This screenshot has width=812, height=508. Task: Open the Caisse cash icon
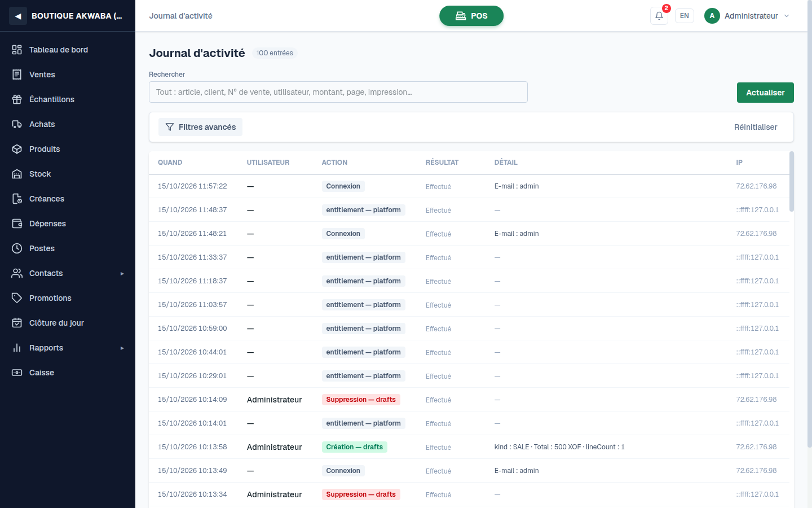point(17,373)
